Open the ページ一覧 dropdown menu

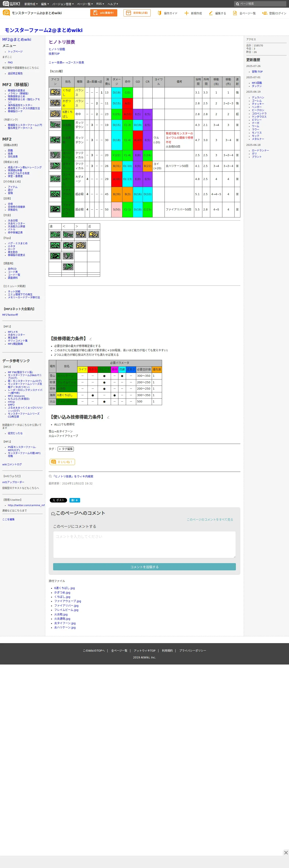pos(85,4)
